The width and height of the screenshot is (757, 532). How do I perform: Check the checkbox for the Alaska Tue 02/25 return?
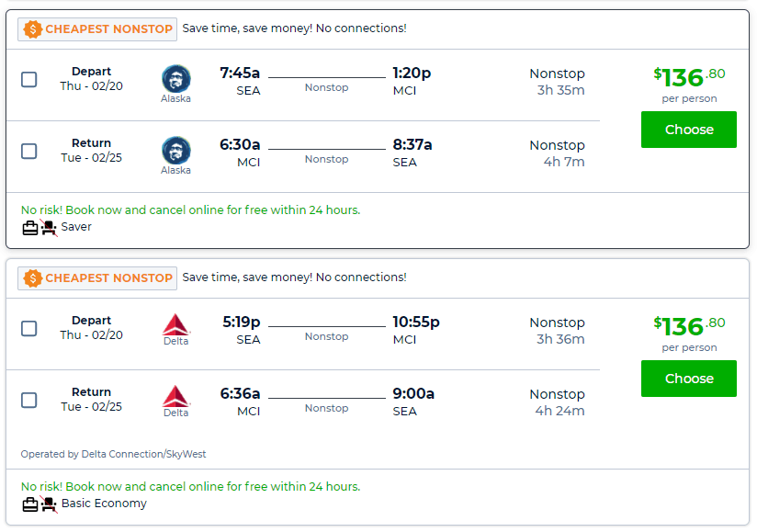point(28,152)
